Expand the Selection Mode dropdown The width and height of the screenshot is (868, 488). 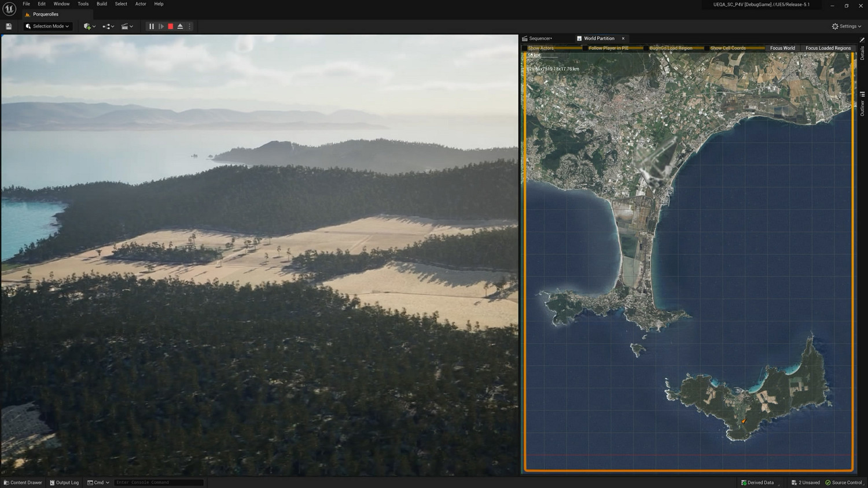pos(48,27)
